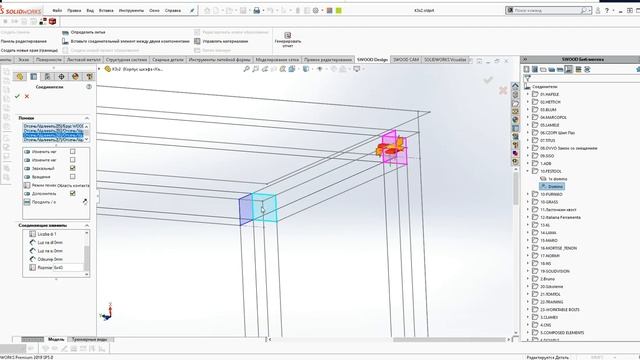
Task: Uncheck the Зеркальный checkbox
Action: click(x=73, y=168)
